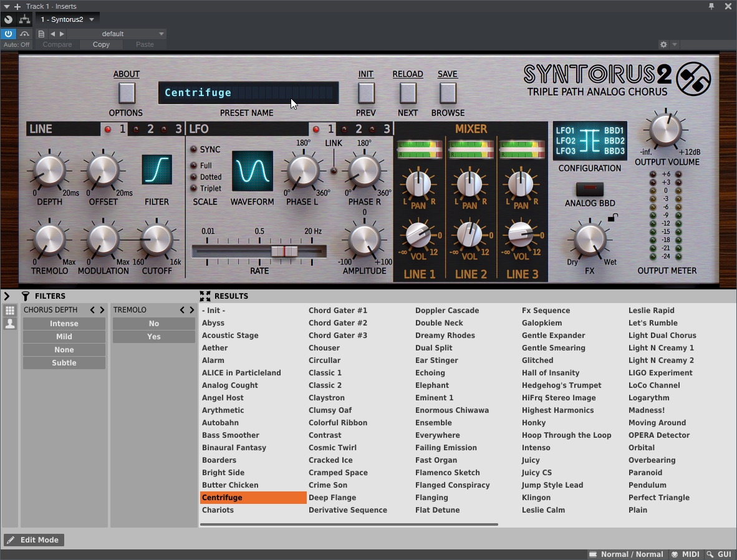The height and width of the screenshot is (560, 737).
Task: Select the Hall of Insanity preset
Action: click(551, 373)
